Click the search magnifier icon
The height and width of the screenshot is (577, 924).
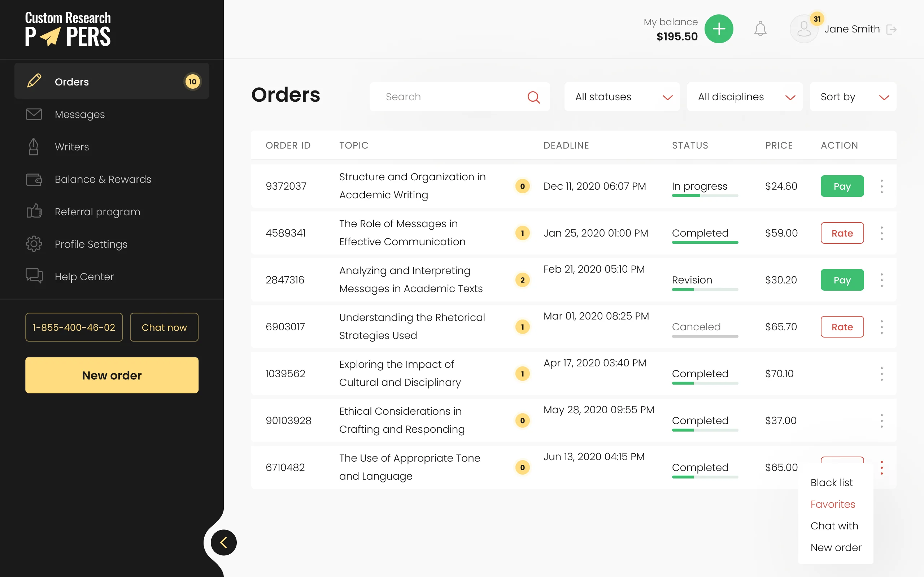[533, 97]
